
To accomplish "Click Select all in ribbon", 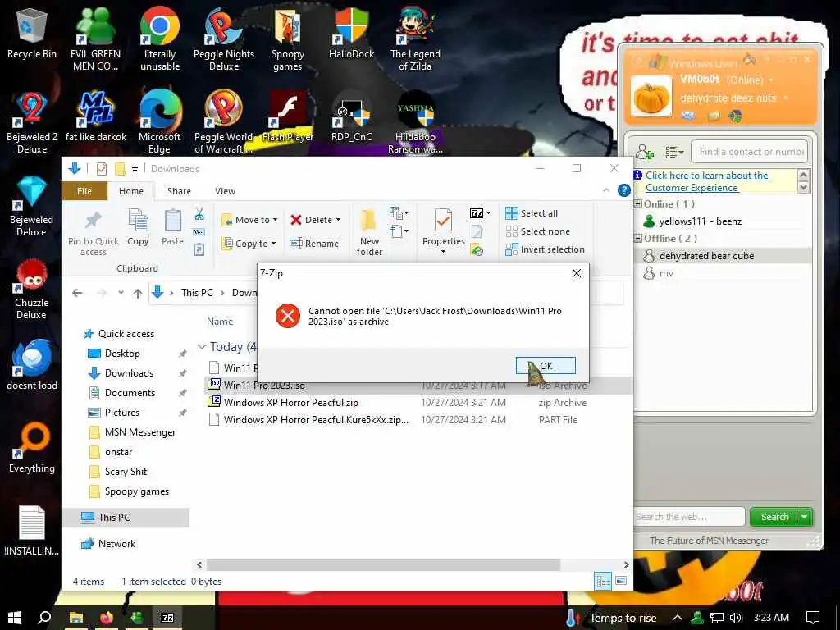I will (532, 213).
